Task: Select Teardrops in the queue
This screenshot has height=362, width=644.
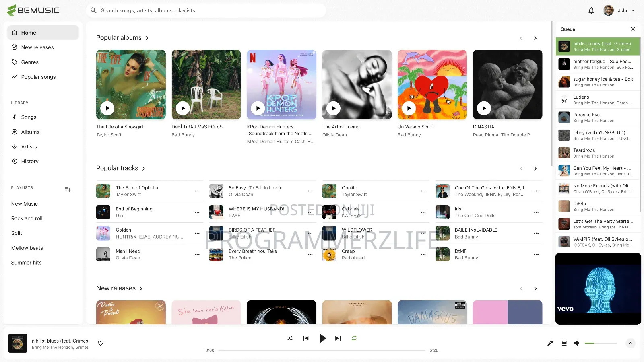Action: coord(598,153)
